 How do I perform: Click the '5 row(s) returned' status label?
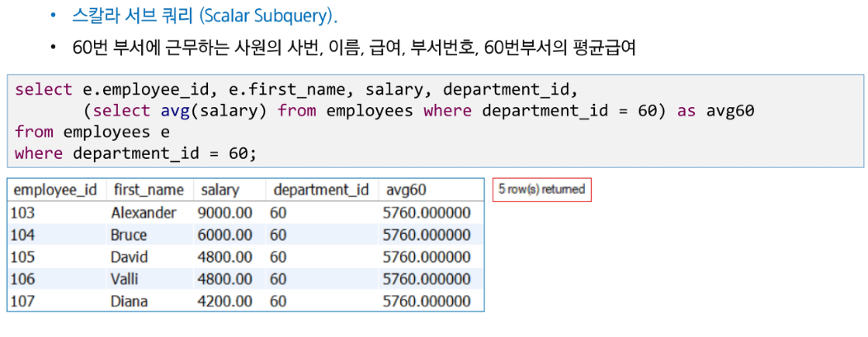[x=542, y=190]
